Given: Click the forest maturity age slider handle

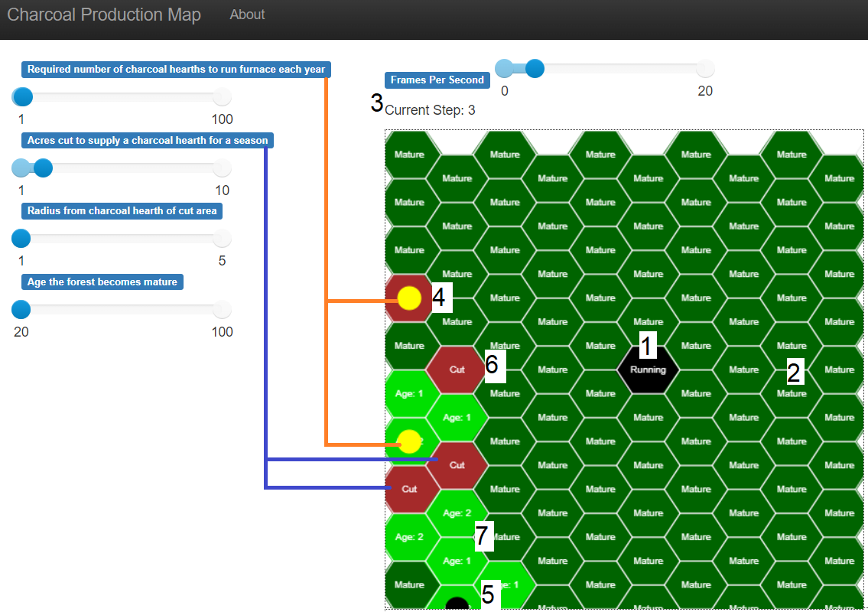Looking at the screenshot, I should [21, 309].
